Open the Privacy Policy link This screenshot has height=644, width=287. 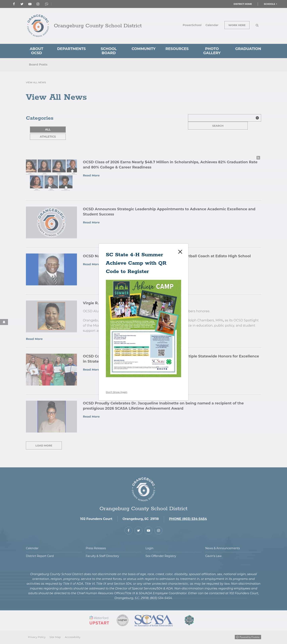pyautogui.click(x=37, y=637)
